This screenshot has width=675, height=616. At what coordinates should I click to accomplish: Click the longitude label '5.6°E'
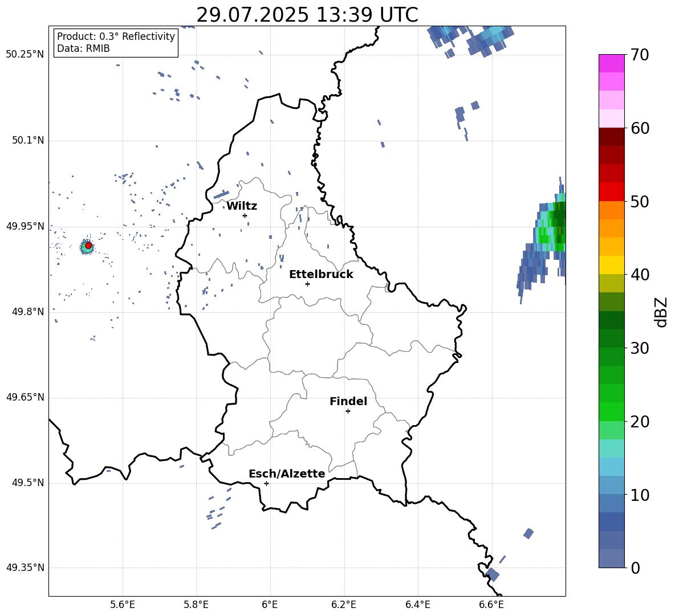pyautogui.click(x=123, y=605)
